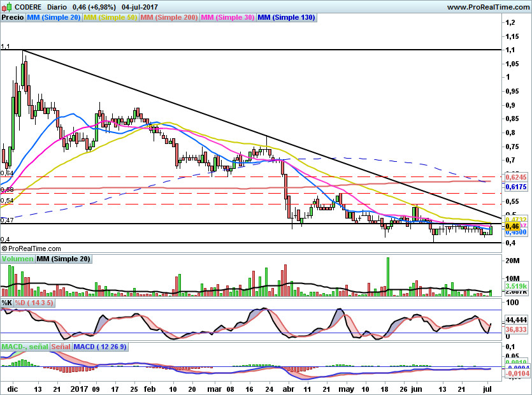This screenshot has width=532, height=395.
Task: Click the green 3.519k volume value tag
Action: 515,287
